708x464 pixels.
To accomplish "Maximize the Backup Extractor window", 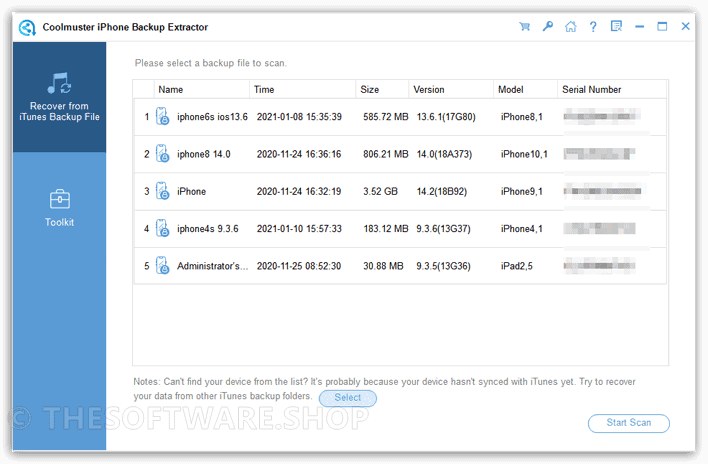I will click(x=662, y=27).
